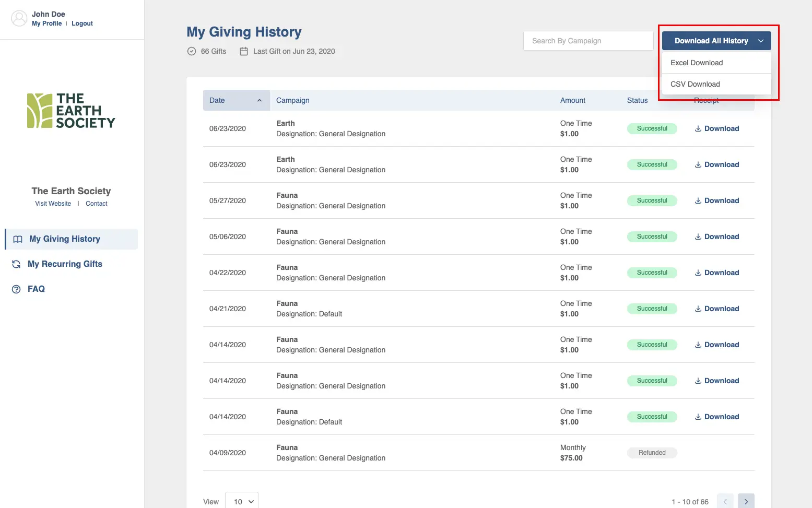Open the View rows-per-page dropdown
This screenshot has height=508, width=812.
pos(242,501)
